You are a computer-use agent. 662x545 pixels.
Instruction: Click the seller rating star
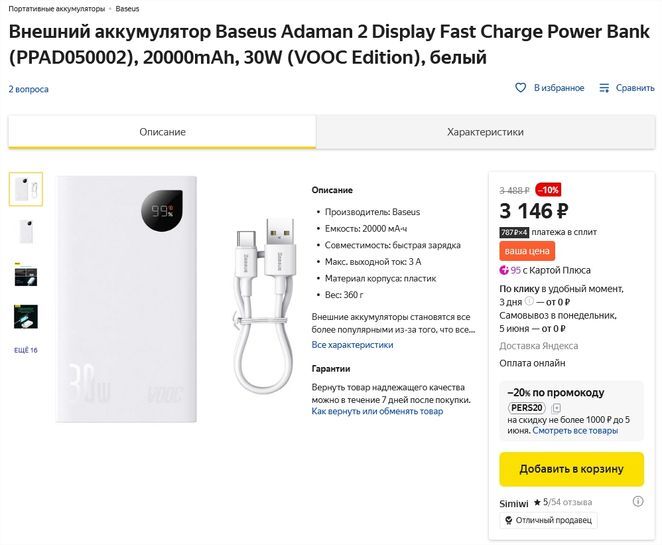[x=537, y=502]
